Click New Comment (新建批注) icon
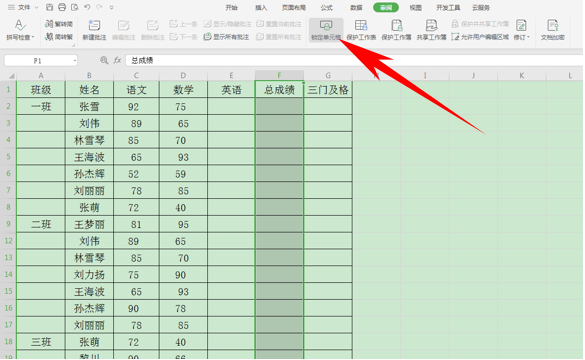The height and width of the screenshot is (360, 585). 94,26
